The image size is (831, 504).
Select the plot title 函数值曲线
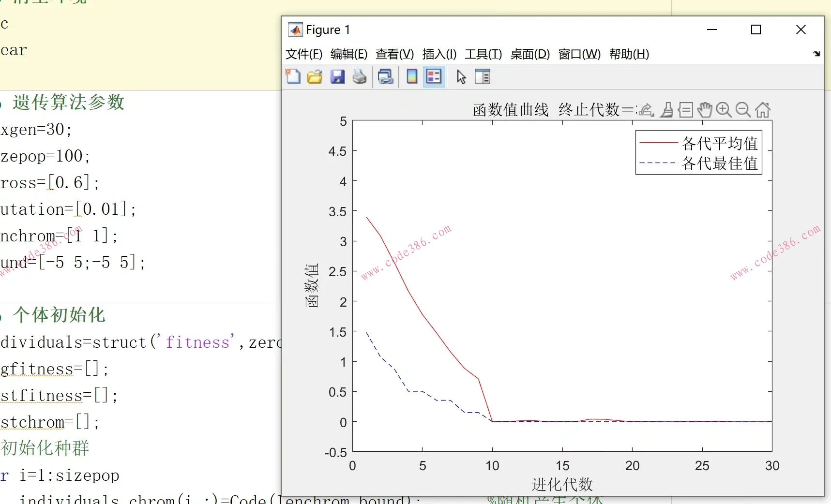tap(511, 110)
